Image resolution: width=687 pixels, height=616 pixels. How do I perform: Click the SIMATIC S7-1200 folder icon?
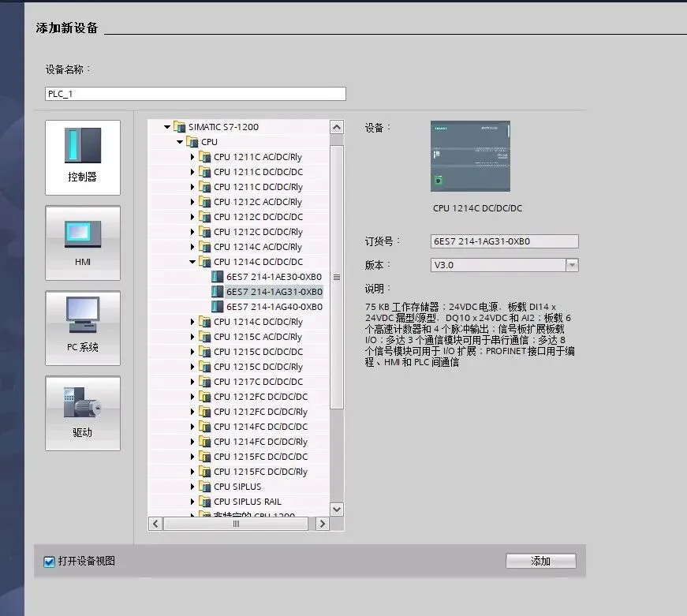click(180, 127)
